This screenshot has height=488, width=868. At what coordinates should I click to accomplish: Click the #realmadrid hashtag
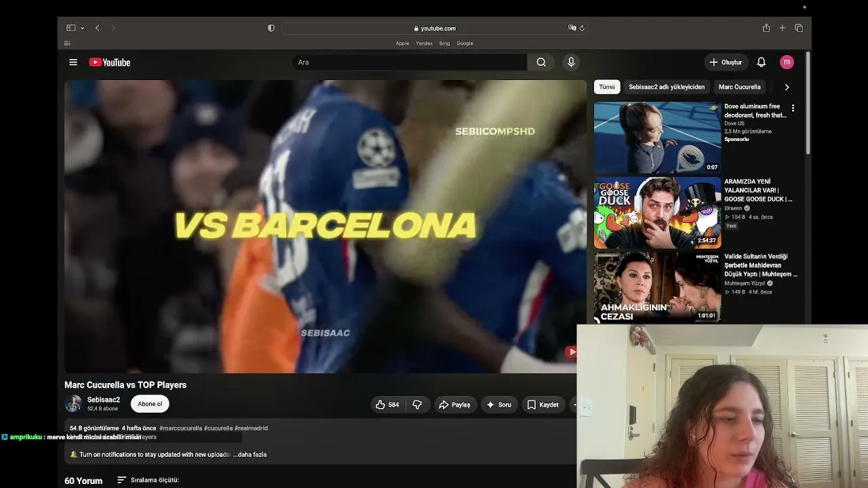(x=252, y=428)
